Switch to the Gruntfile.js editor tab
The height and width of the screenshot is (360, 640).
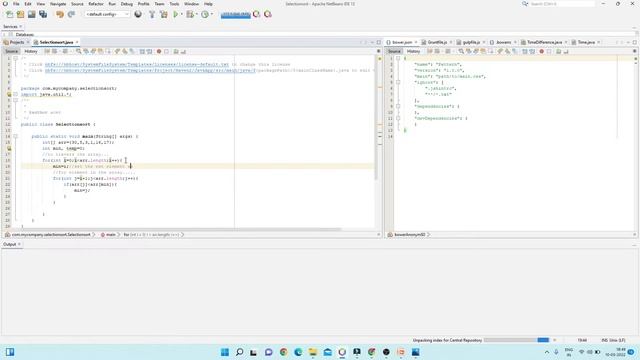click(437, 42)
